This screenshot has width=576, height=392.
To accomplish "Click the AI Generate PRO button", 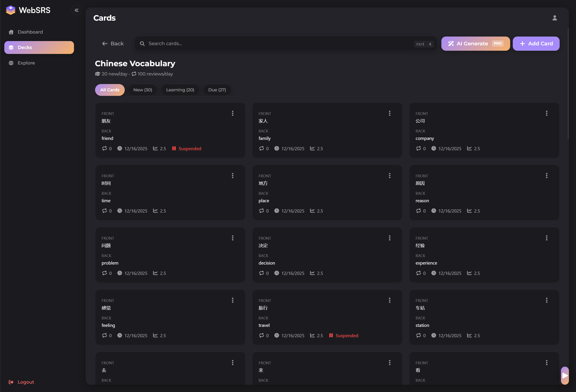I will pos(476,44).
